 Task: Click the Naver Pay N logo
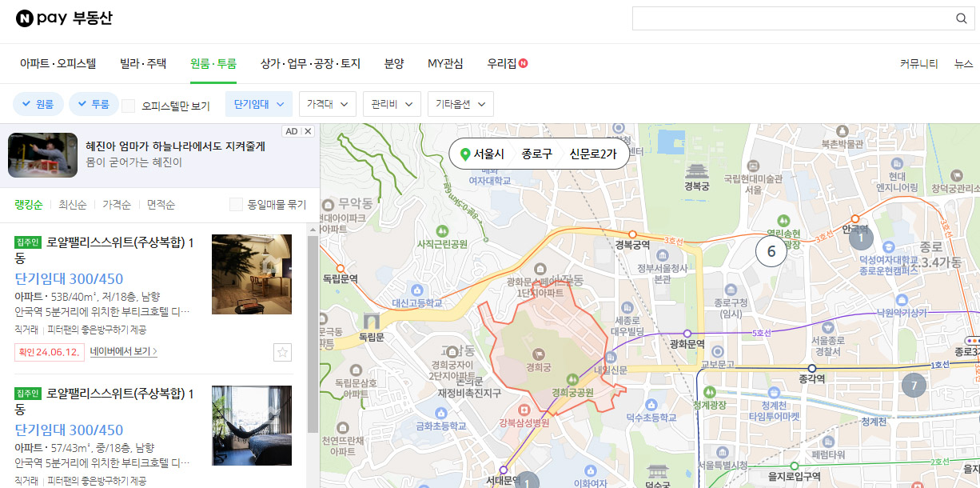click(23, 18)
